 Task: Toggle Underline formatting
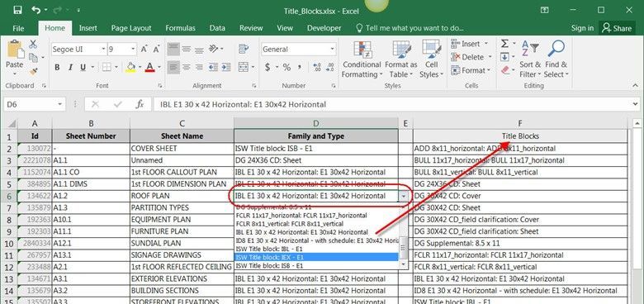coord(83,68)
